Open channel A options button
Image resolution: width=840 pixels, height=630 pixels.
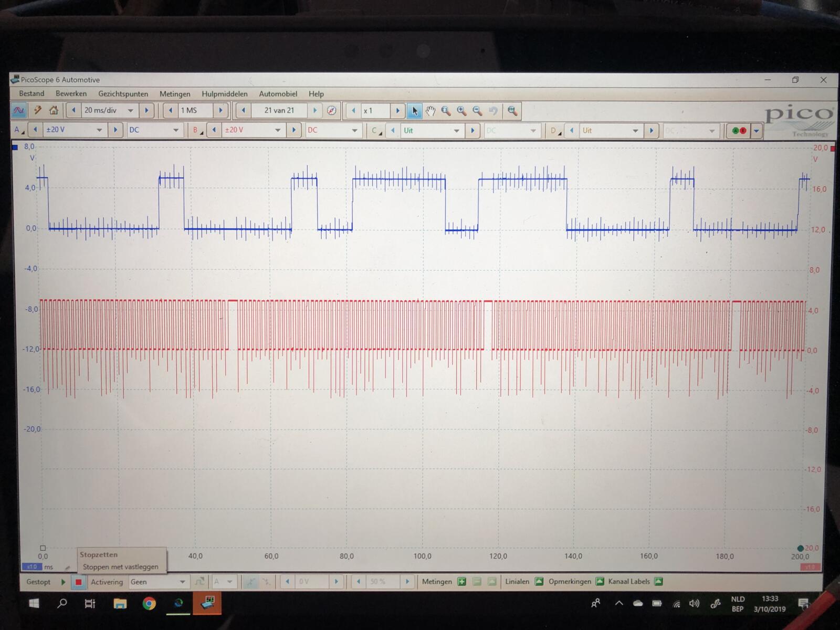point(18,130)
